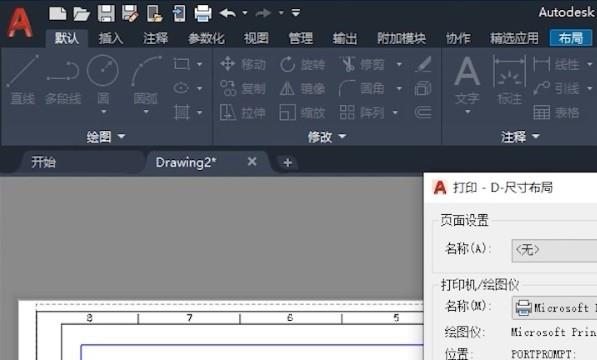
Task: Open the 修剪 trim dropdown arrow
Action: pyautogui.click(x=399, y=64)
